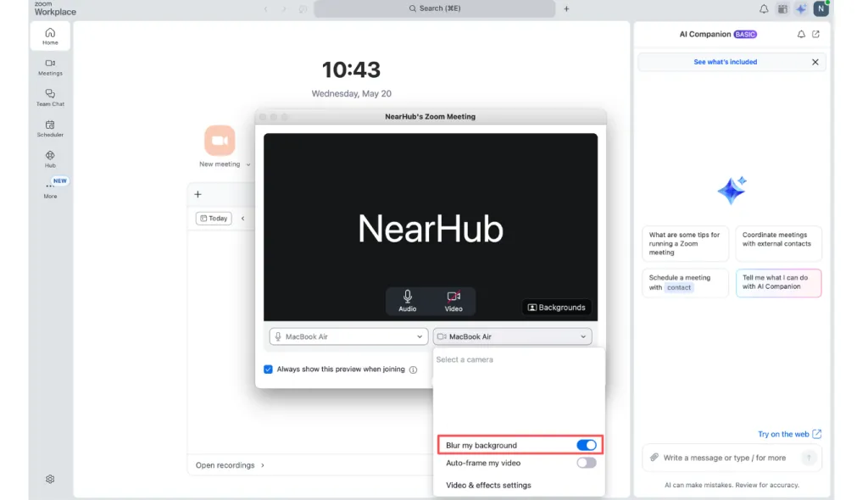
Task: Toggle Audio mute in meeting preview
Action: point(408,301)
